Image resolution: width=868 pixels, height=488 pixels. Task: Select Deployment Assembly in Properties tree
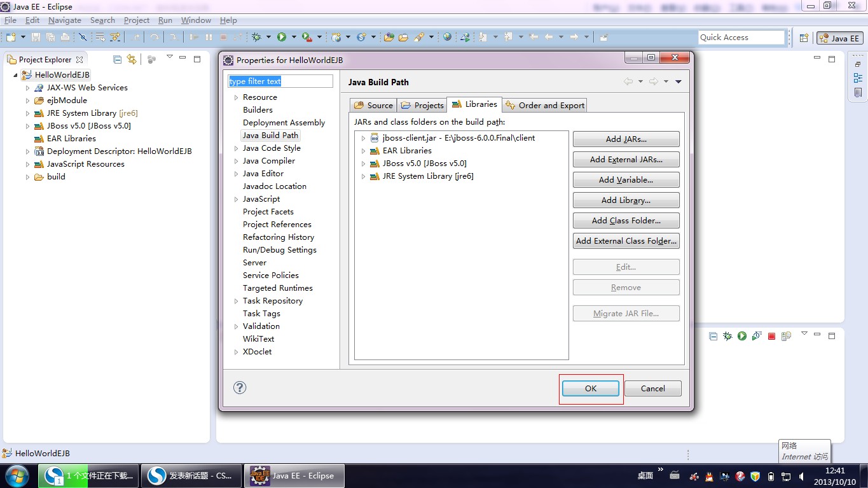click(284, 123)
